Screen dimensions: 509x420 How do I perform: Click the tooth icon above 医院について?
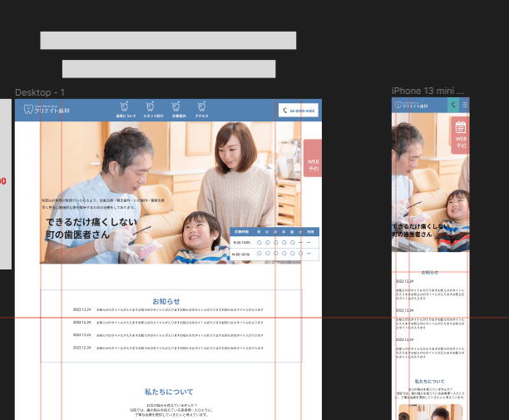pos(124,106)
